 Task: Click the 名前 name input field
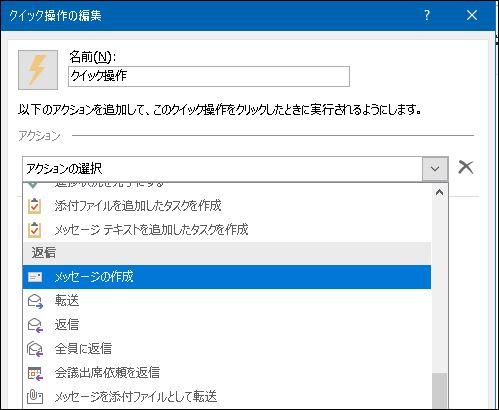(x=209, y=77)
